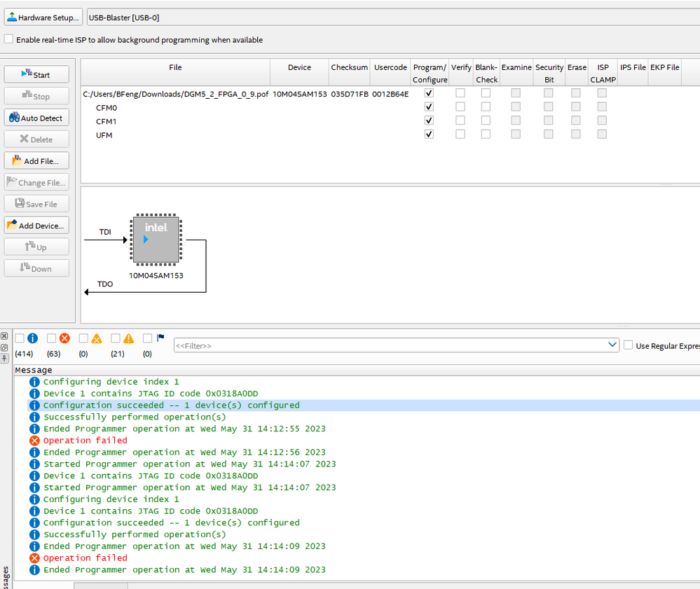Click the flag filter icon
This screenshot has width=700, height=589.
(x=160, y=338)
